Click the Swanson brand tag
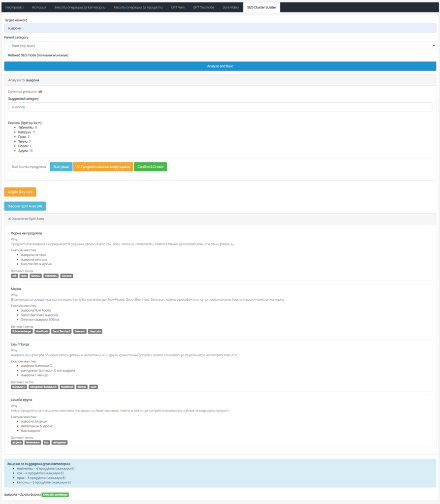Image resolution: width=440 pixels, height=504 pixels. [80, 331]
